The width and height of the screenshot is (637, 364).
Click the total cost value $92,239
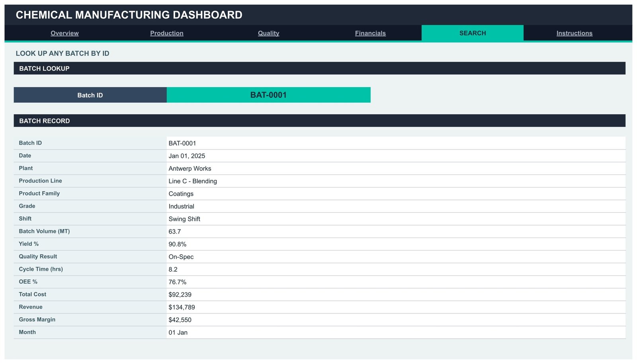tap(396, 295)
